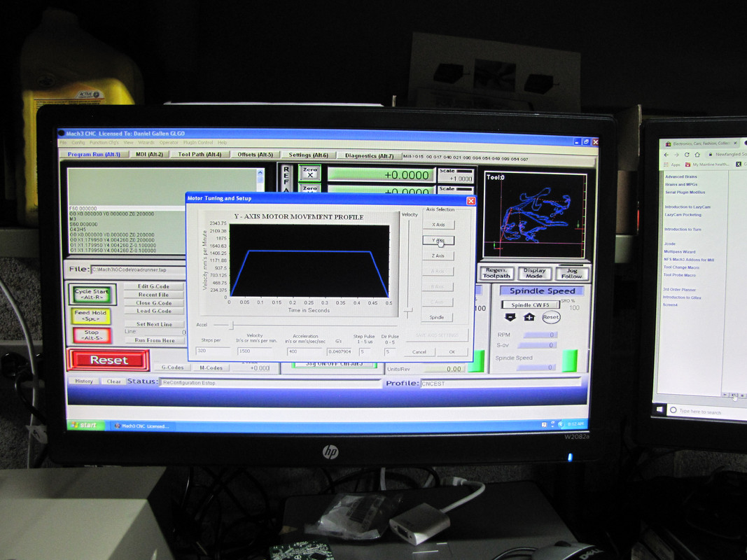
Task: Switch to Program Run (Alt-1) tab
Action: click(94, 154)
